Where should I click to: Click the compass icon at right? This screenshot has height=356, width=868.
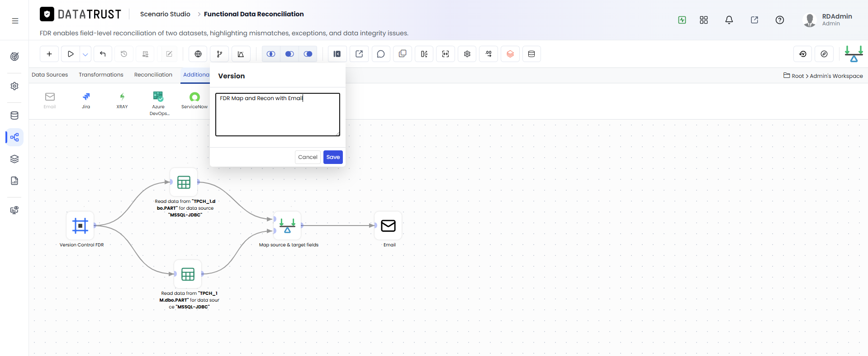point(824,54)
